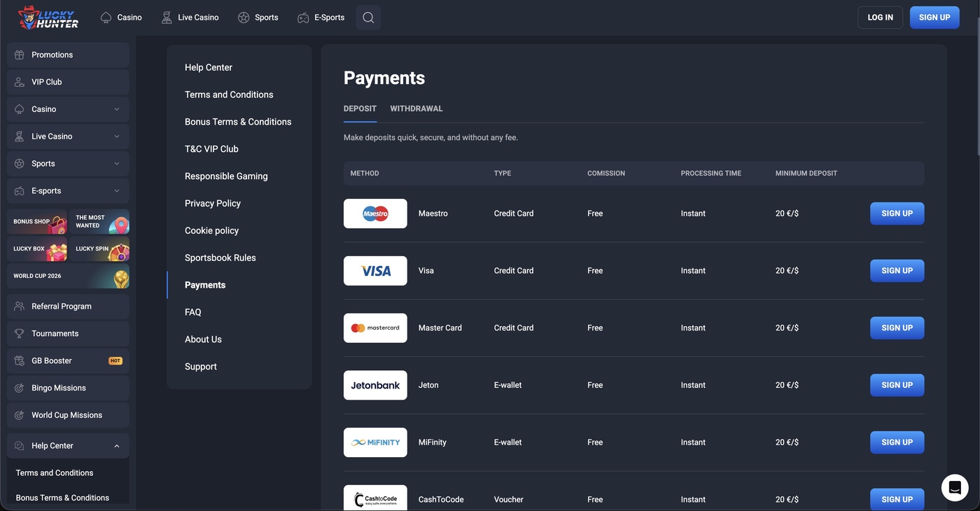Click the header Sign Up button
The width and height of the screenshot is (980, 511).
pyautogui.click(x=934, y=17)
